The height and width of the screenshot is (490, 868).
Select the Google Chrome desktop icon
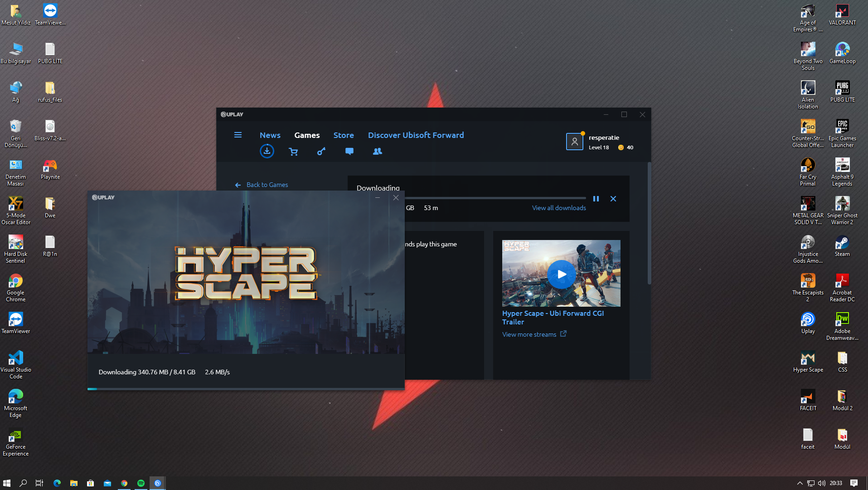tap(15, 288)
